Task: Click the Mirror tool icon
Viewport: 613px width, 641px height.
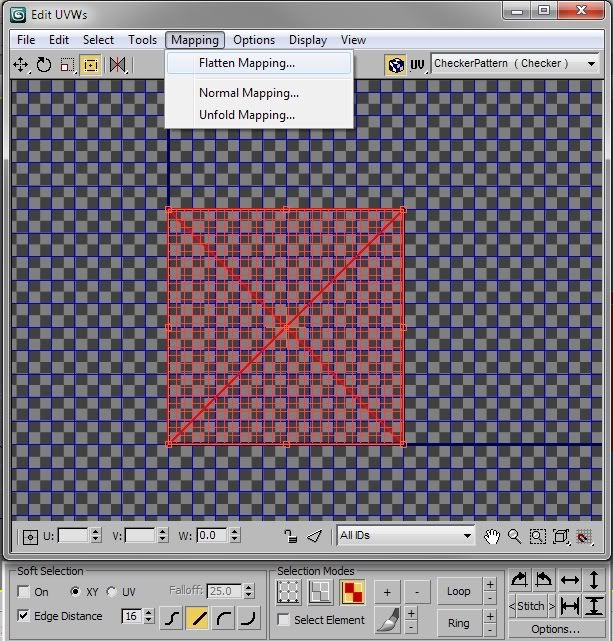Action: pyautogui.click(x=117, y=64)
